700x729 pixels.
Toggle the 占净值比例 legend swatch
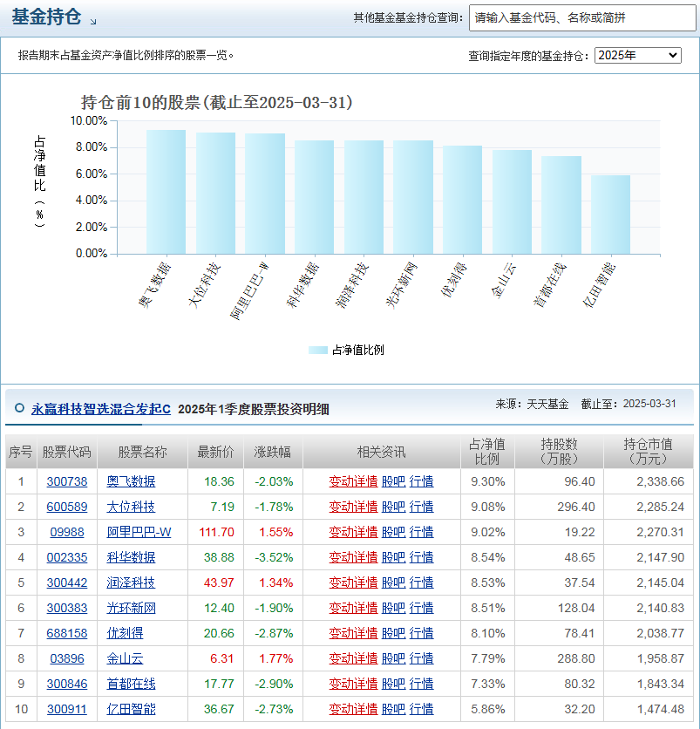[x=318, y=350]
